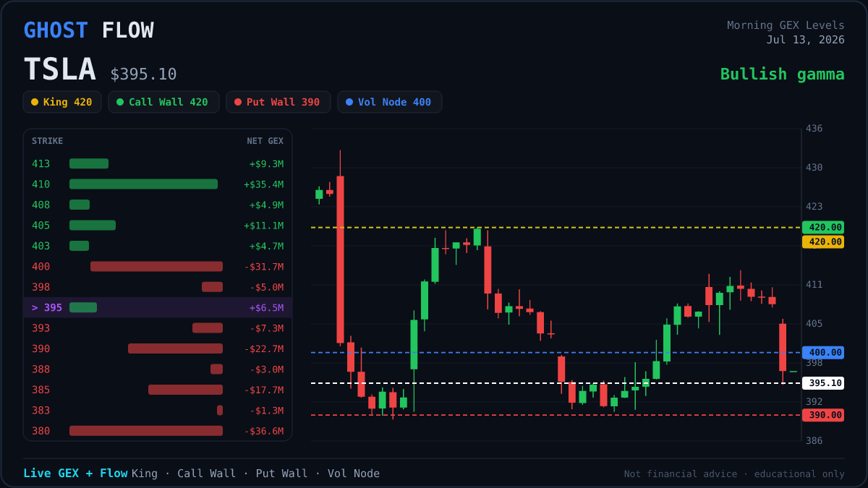Click the Call Wall 420 legend chip

pos(163,102)
